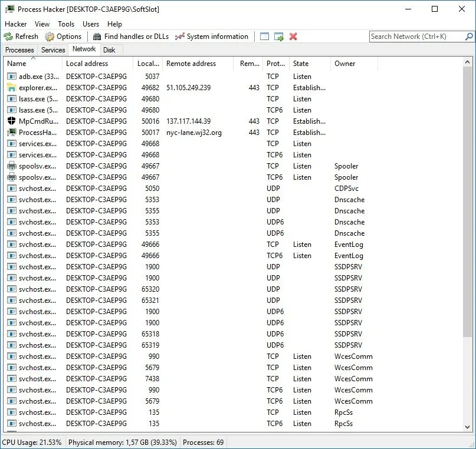Click scrollbar down arrow
The height and width of the screenshot is (449, 476).
[468, 427]
